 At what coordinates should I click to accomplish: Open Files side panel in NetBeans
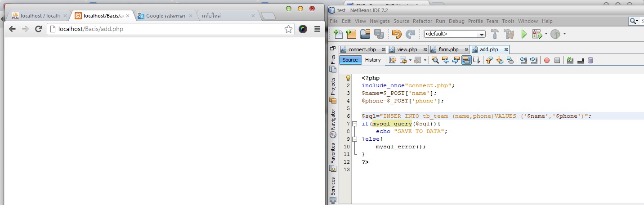pyautogui.click(x=333, y=63)
